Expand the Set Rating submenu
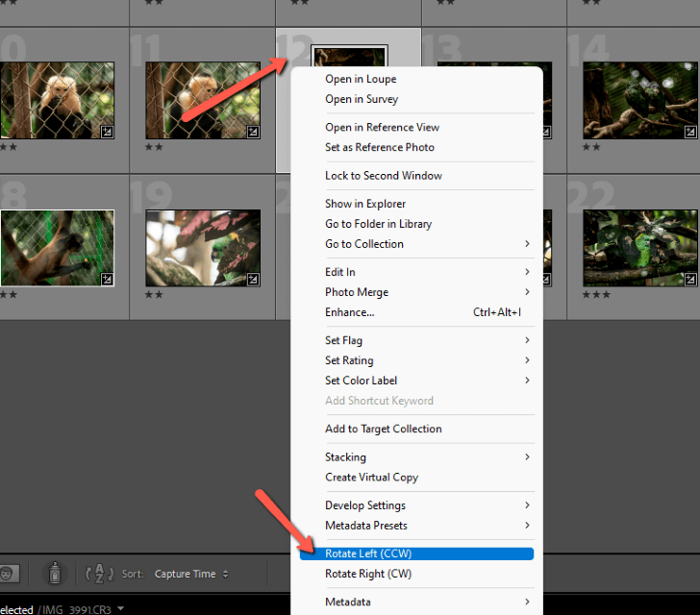Image resolution: width=700 pixels, height=615 pixels. coord(416,360)
